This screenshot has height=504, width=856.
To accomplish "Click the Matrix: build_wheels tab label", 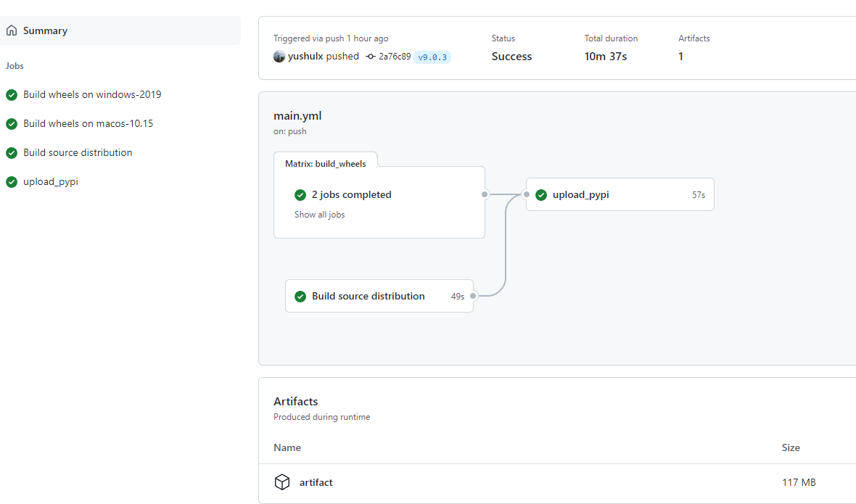I will coord(326,164).
